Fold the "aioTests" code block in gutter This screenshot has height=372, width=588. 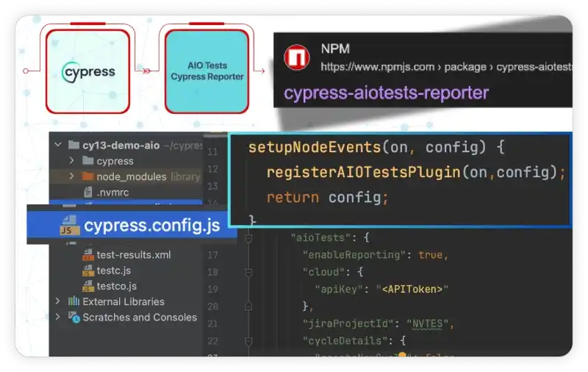pos(248,237)
